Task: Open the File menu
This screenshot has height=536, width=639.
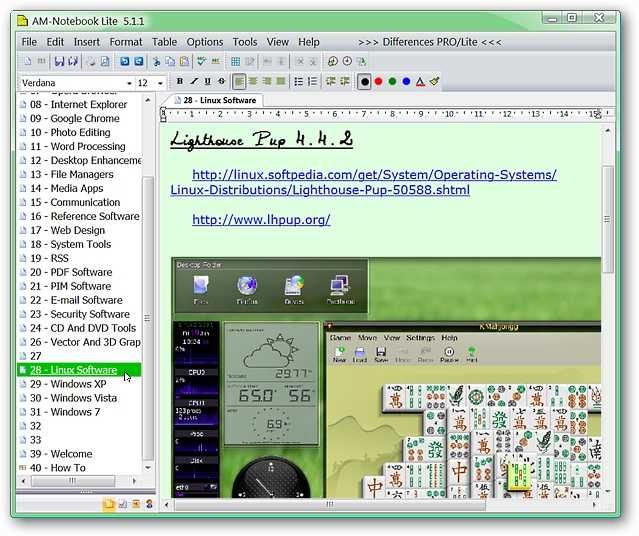Action: (x=29, y=42)
